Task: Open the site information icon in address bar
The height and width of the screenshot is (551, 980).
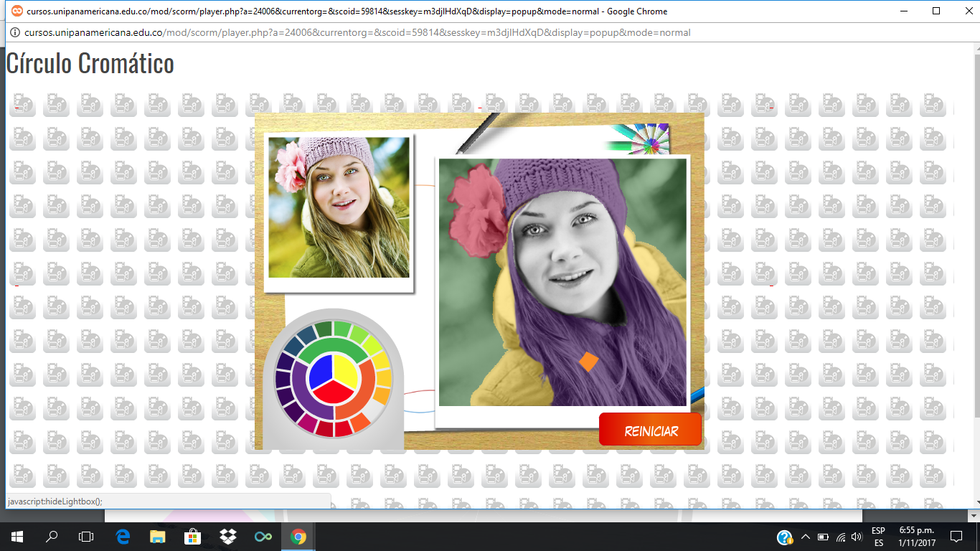Action: point(14,32)
